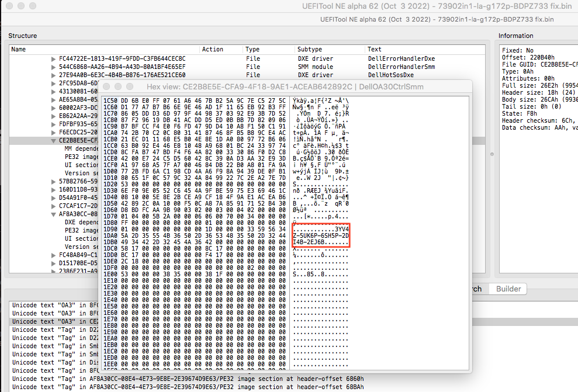Screen dimensions: 578x392
Task: Select the FC44722E-1813-419F-9FDD-C3FB644CEC8C row
Action: tap(247, 59)
